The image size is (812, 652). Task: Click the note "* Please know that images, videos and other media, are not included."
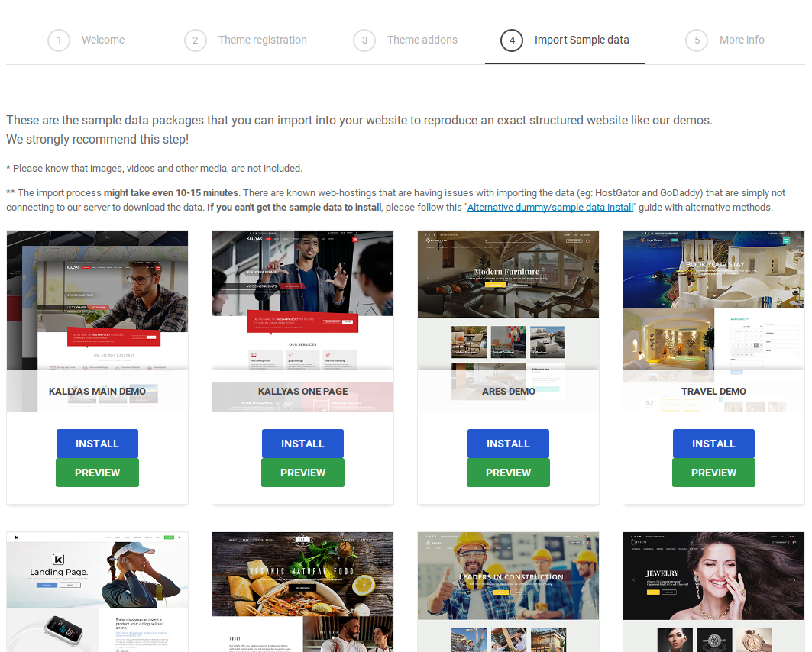154,169
